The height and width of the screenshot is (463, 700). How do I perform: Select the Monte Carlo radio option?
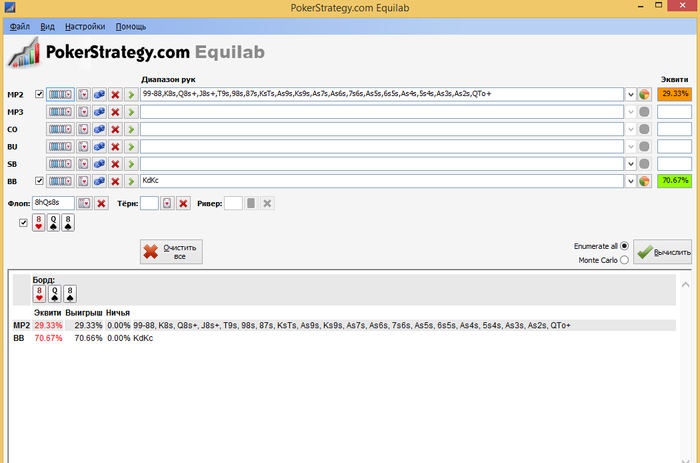[x=625, y=260]
